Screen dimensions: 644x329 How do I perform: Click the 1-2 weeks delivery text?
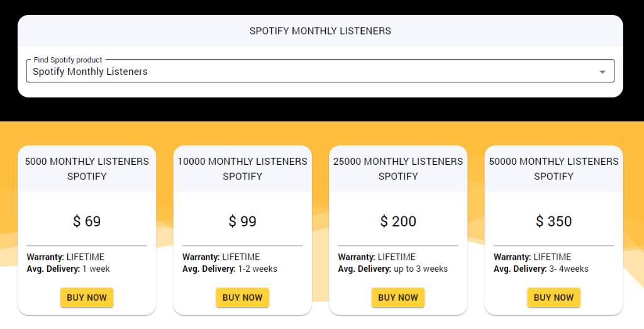pyautogui.click(x=257, y=269)
